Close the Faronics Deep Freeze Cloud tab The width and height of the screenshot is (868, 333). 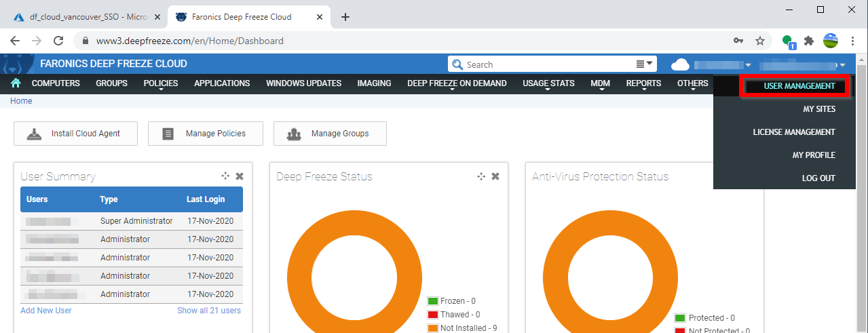point(318,17)
